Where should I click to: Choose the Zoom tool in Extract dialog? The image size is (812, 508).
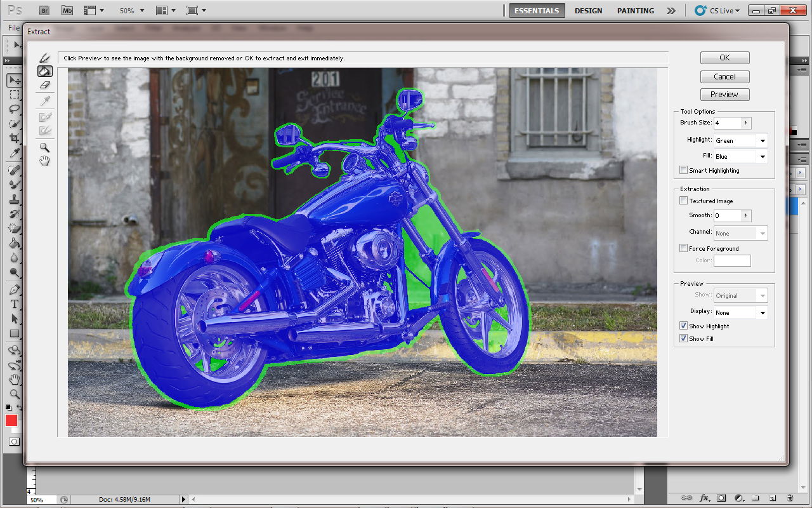click(x=44, y=147)
